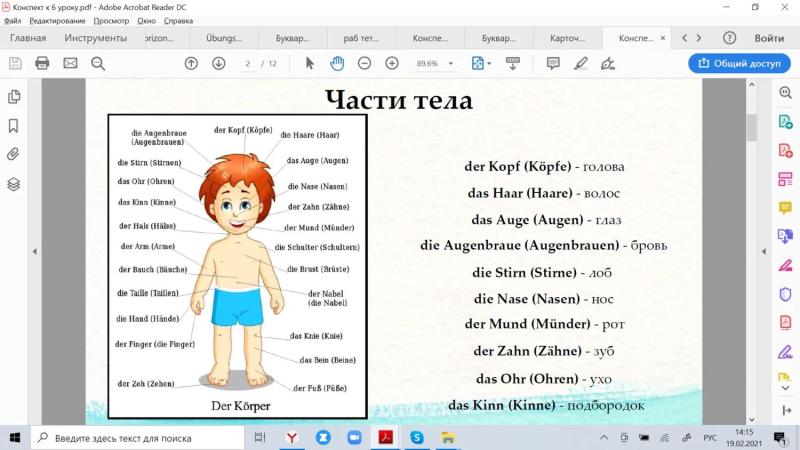Toggle the selection arrow tool
This screenshot has height=450, width=800.
[310, 63]
